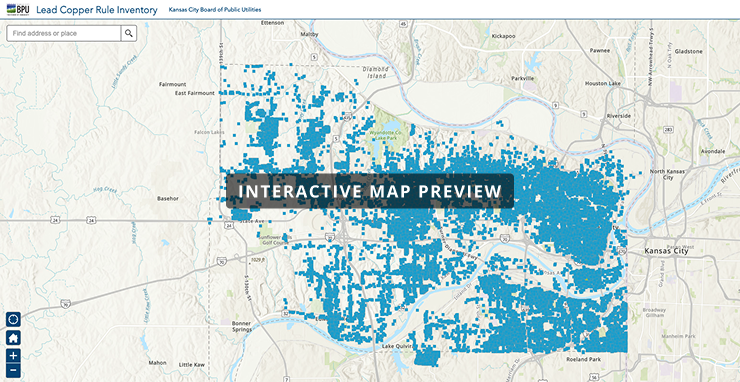The width and height of the screenshot is (740, 382).
Task: Click the Ettenson map label
Action: click(x=273, y=22)
